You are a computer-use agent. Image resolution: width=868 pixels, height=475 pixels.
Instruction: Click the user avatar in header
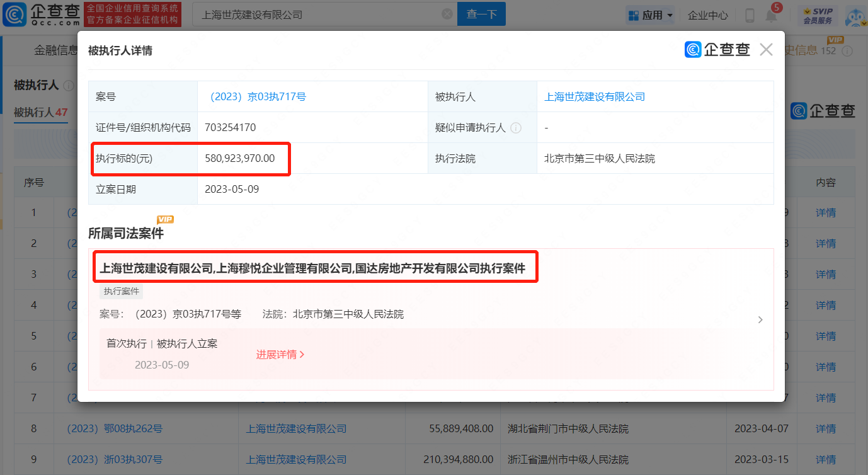(855, 17)
